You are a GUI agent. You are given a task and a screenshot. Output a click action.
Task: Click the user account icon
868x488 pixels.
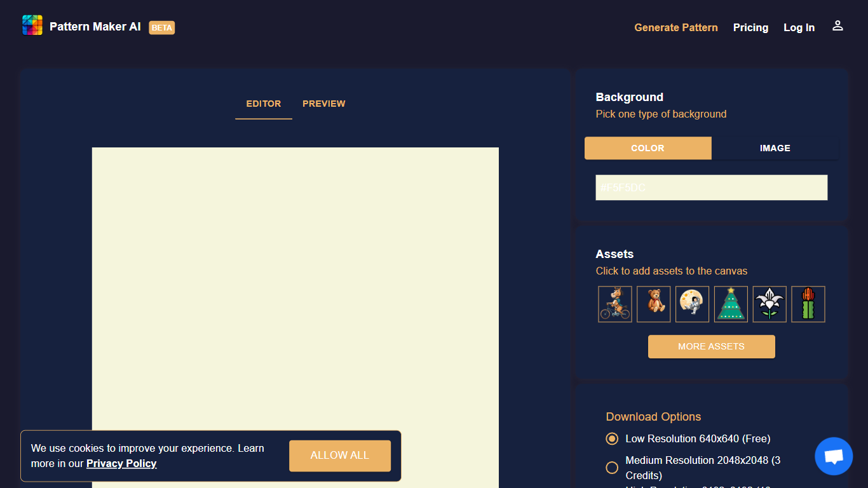click(x=837, y=26)
